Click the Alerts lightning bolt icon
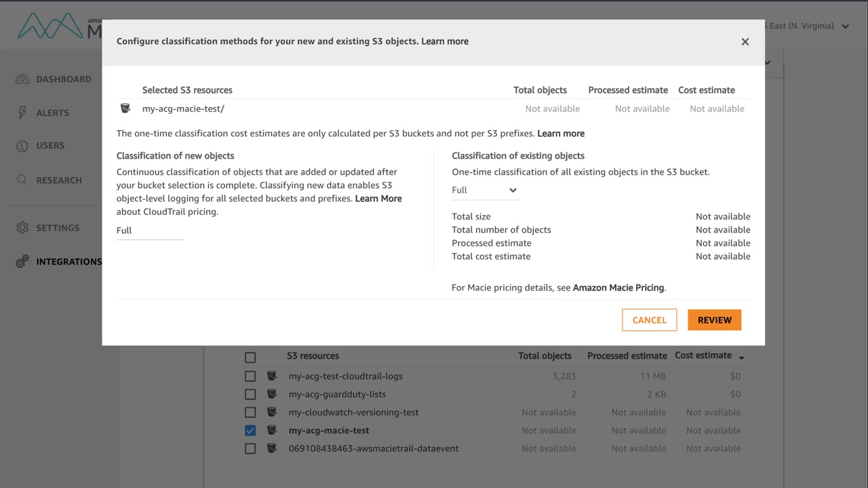The height and width of the screenshot is (488, 868). click(23, 113)
